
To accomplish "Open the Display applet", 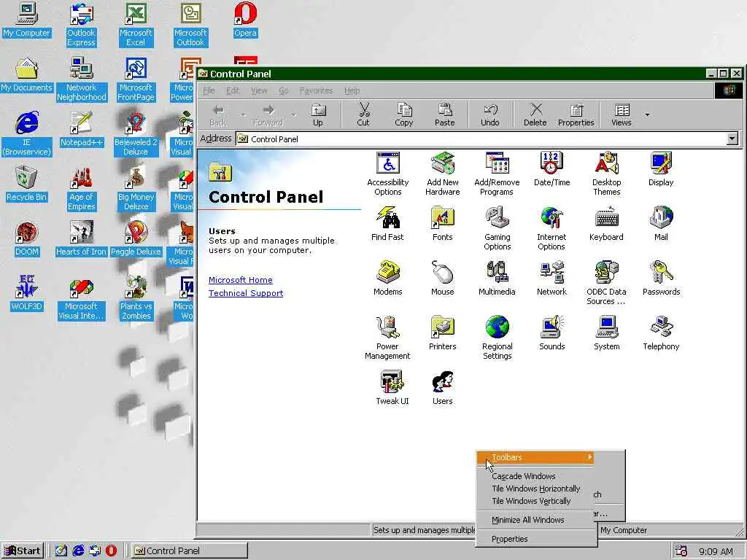I will pyautogui.click(x=661, y=168).
